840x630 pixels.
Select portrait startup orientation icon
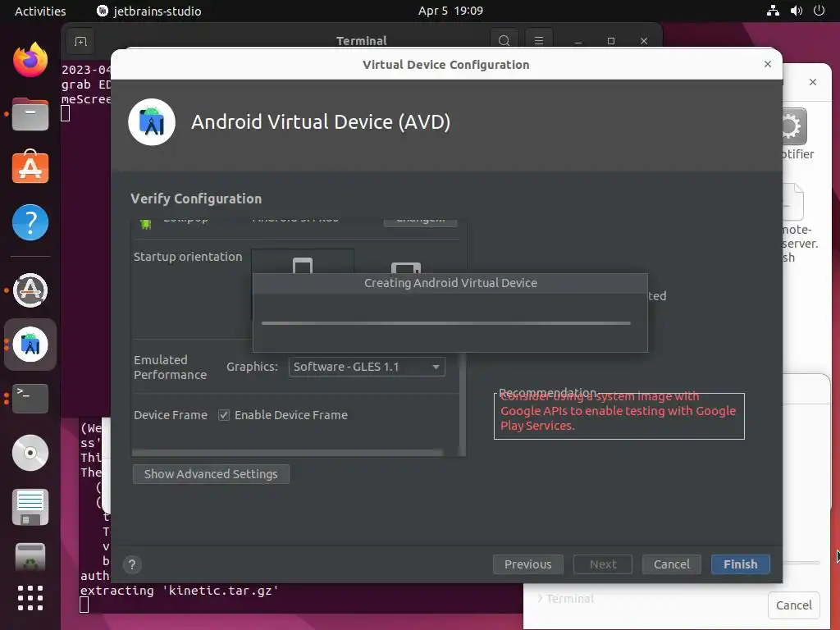[x=302, y=265]
